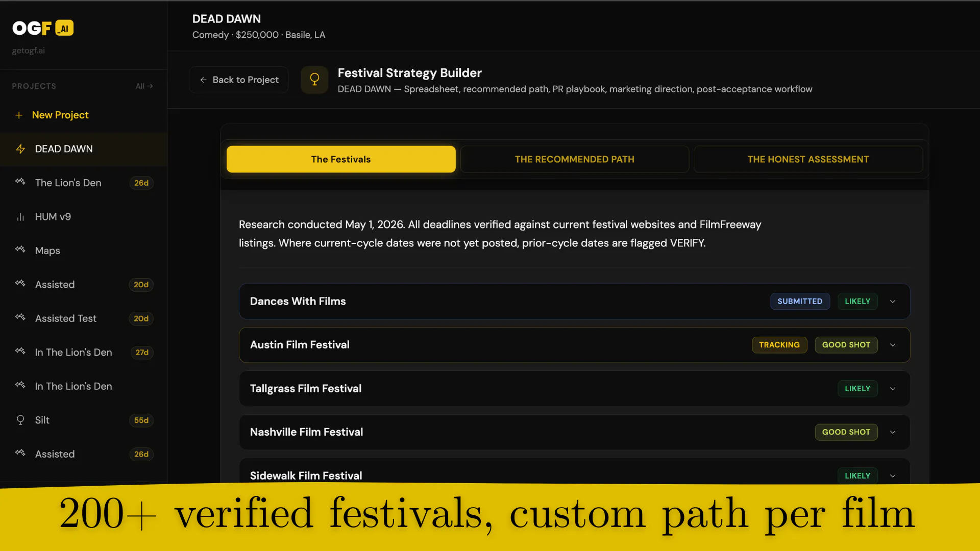Click the OGF AI logo

point(43,28)
